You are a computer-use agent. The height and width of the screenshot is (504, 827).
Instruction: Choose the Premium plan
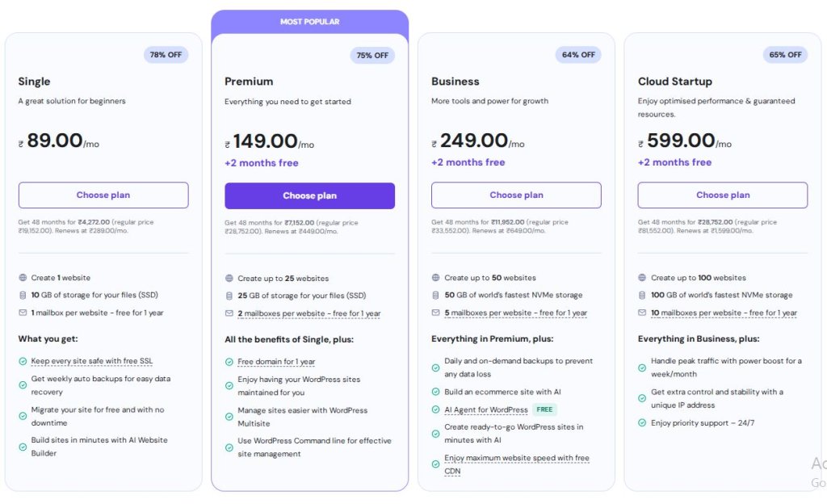pyautogui.click(x=309, y=195)
